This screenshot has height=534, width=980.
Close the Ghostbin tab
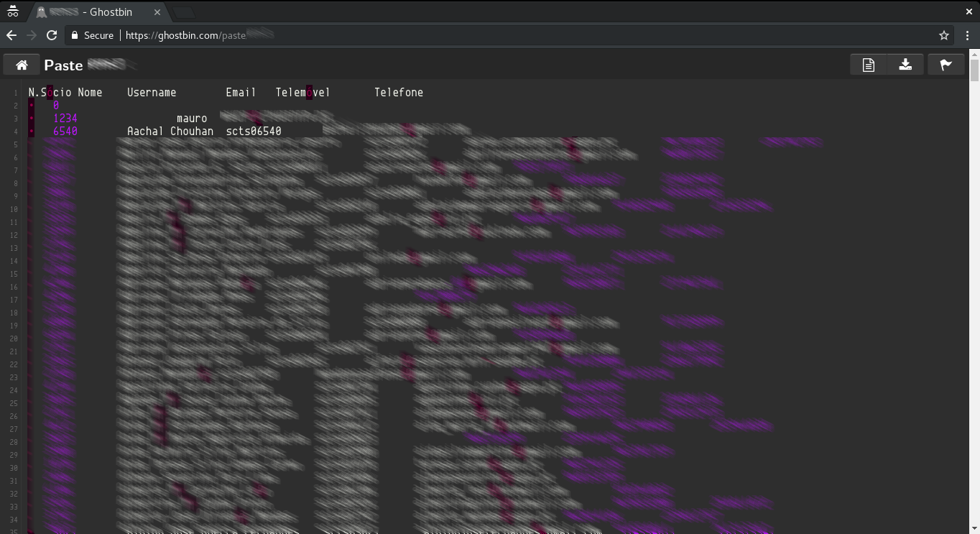(157, 12)
